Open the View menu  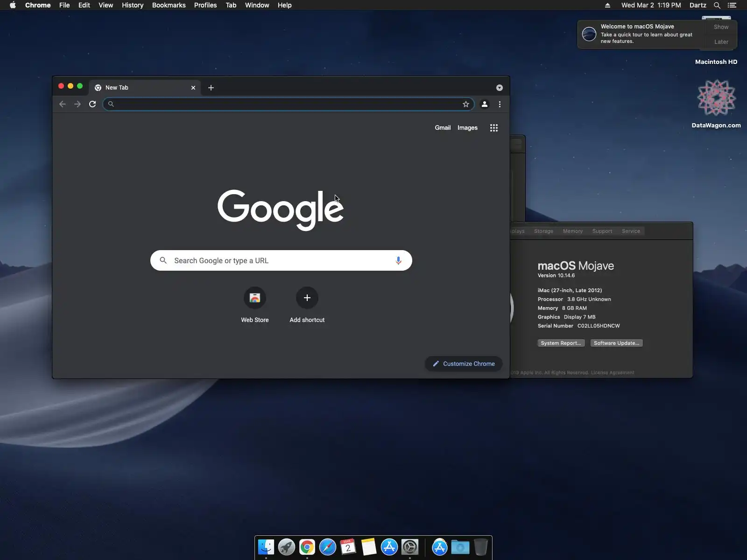[x=106, y=5]
